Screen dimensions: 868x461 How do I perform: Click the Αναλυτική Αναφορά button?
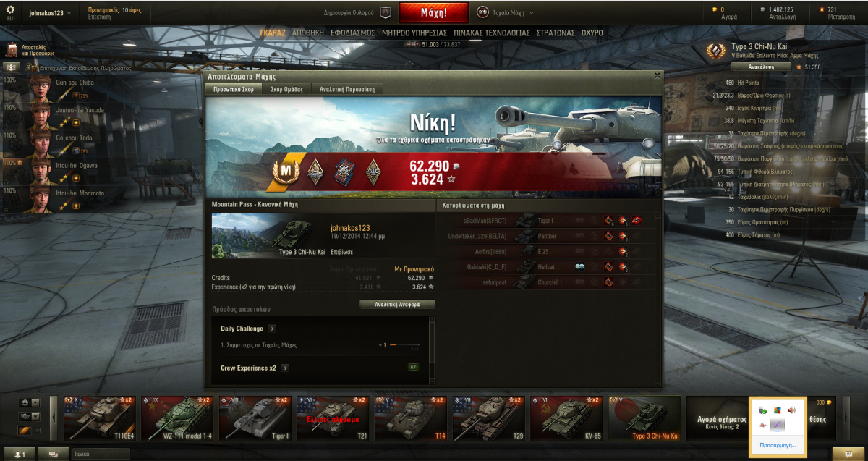coord(397,305)
